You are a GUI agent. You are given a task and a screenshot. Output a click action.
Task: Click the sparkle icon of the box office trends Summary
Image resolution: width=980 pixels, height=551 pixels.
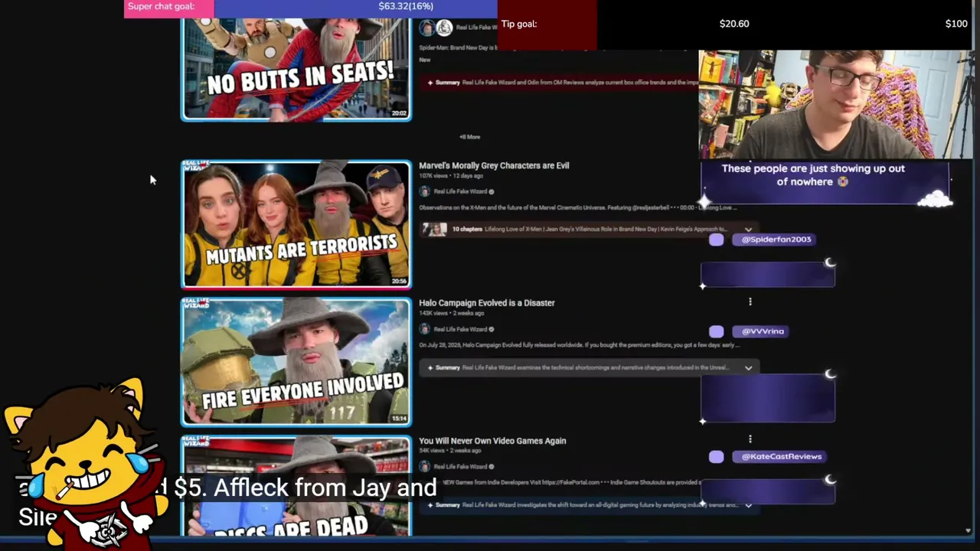(430, 83)
